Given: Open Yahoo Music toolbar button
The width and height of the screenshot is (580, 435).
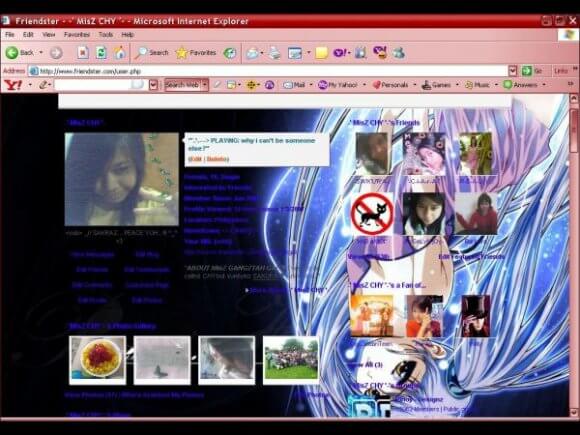Looking at the screenshot, I should (477, 85).
